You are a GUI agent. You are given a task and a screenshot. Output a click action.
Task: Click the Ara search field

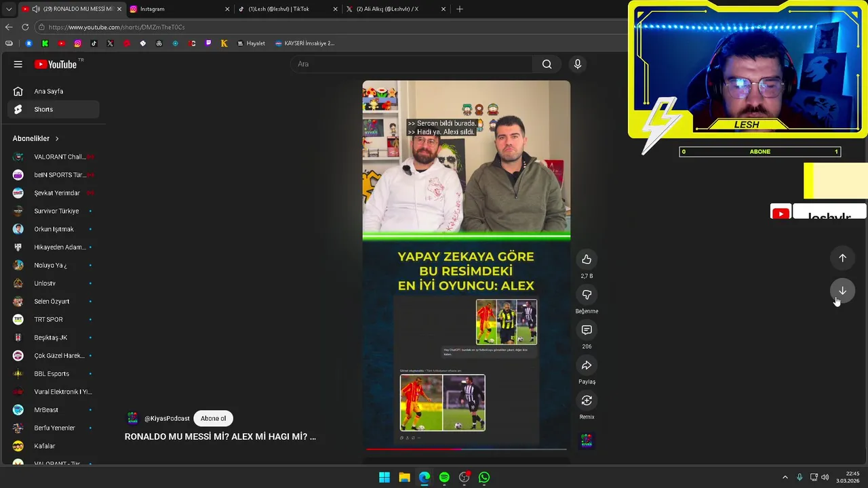(x=412, y=64)
